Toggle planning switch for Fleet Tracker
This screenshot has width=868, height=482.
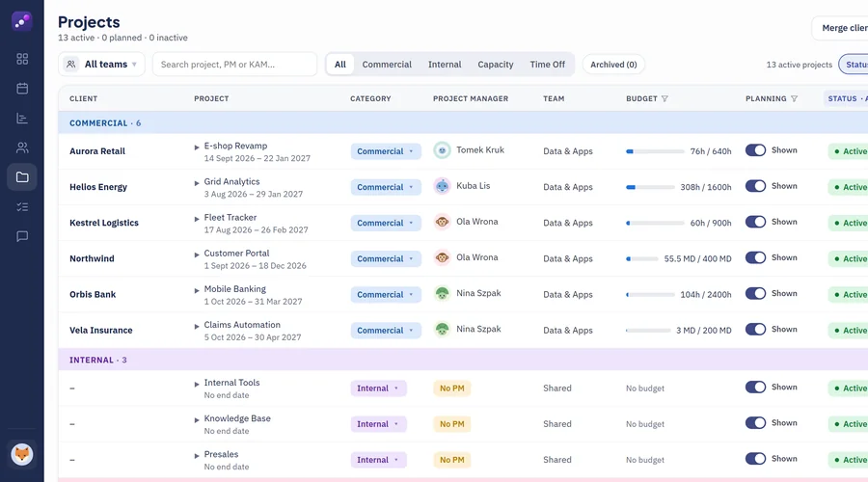755,222
